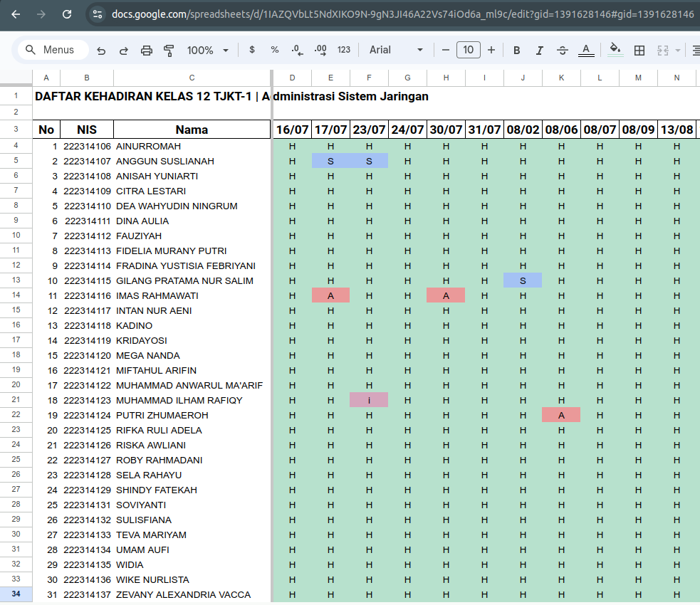Image resolution: width=700 pixels, height=605 pixels.
Task: Click the font size field showing 10
Action: click(x=469, y=50)
